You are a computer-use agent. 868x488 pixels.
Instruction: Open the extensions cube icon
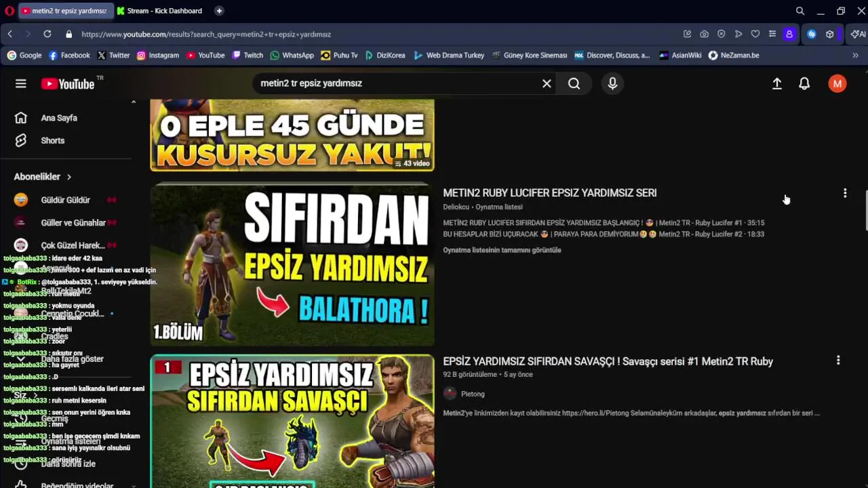tap(829, 34)
